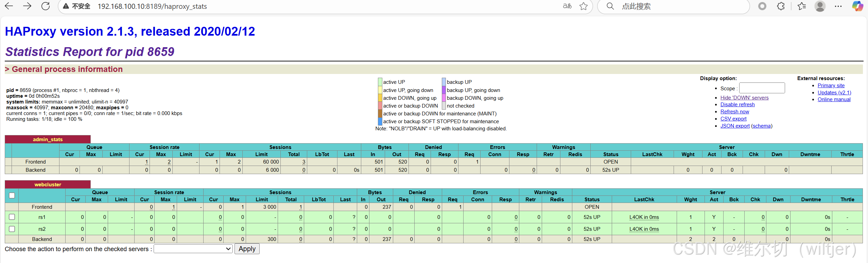The width and height of the screenshot is (868, 263).
Task: Open the favorites list icon
Action: click(x=802, y=6)
